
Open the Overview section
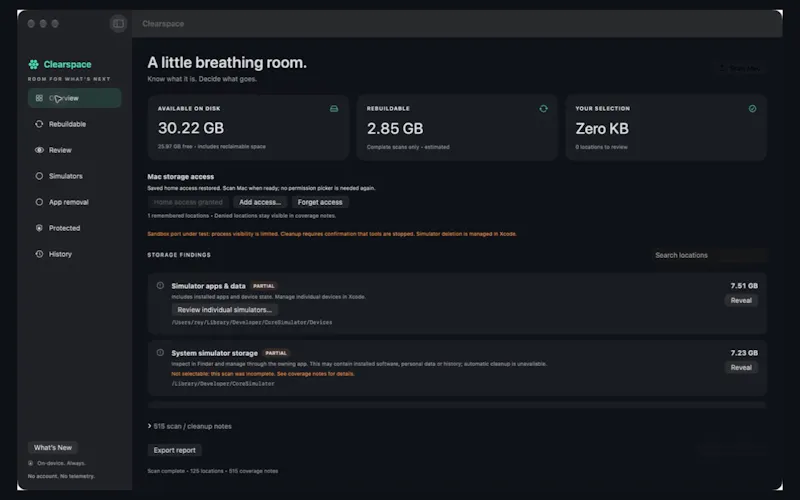click(x=74, y=98)
